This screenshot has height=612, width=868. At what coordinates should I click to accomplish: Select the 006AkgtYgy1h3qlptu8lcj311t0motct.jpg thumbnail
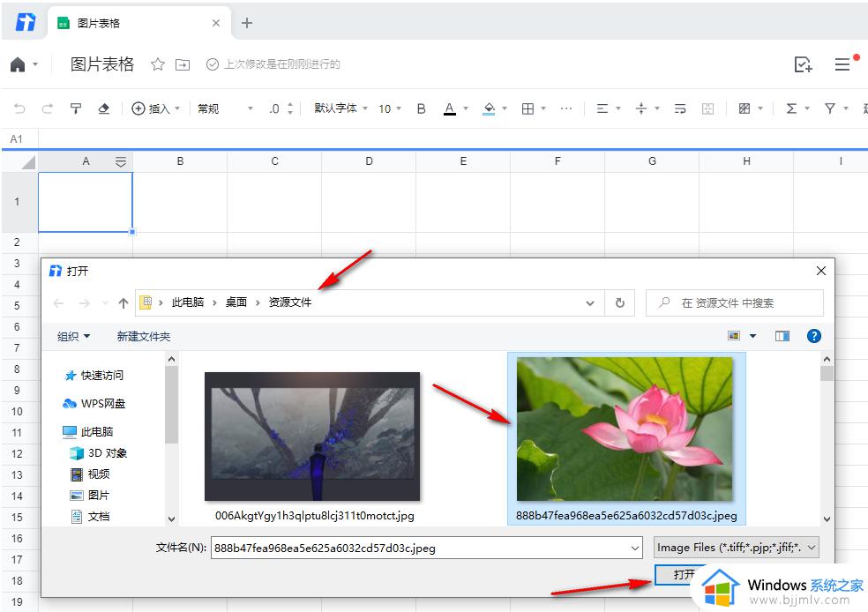[312, 437]
